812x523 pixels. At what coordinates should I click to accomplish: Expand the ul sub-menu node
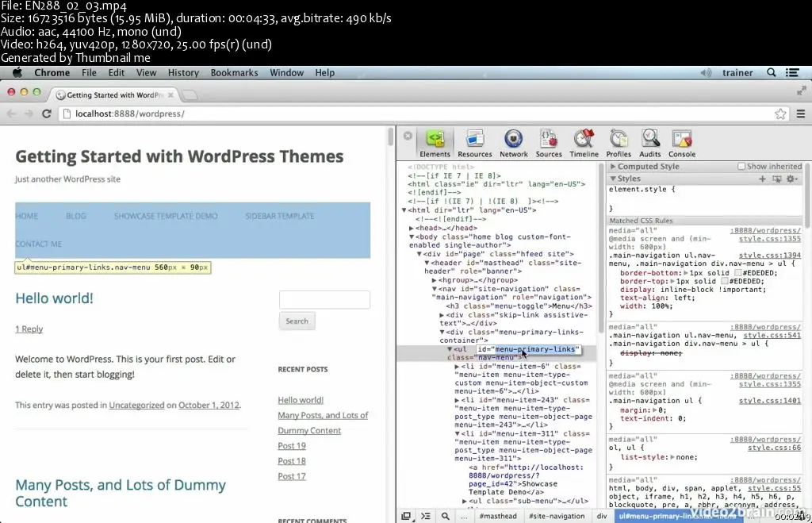pos(465,502)
